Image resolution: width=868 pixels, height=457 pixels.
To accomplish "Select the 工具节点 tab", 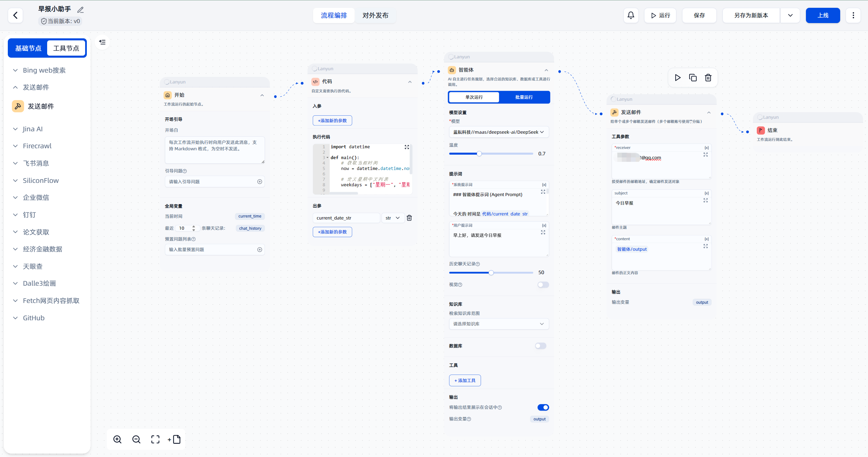I will pos(66,48).
